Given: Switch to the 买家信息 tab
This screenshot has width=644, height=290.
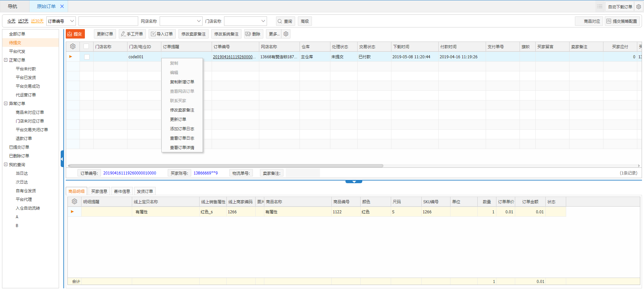Looking at the screenshot, I should 99,191.
